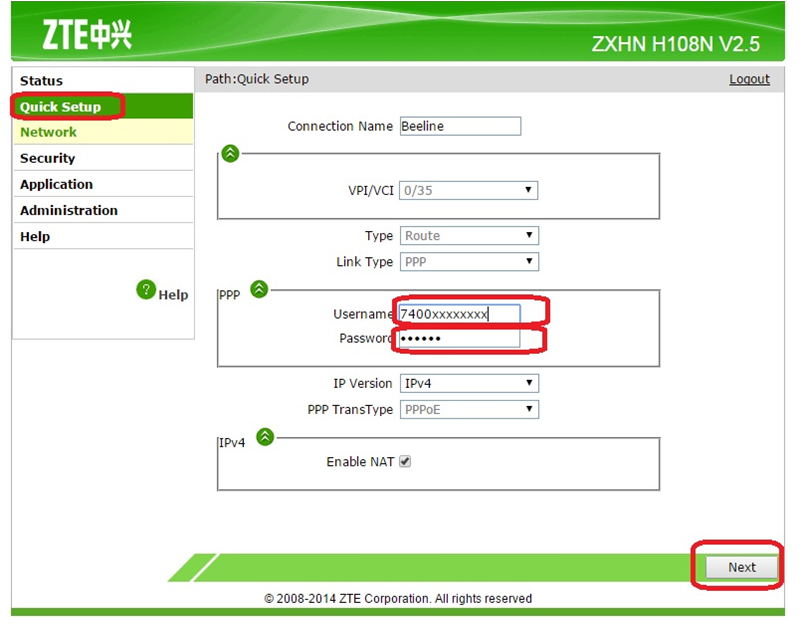Click into the PPP Username field
Image resolution: width=802 pixels, height=628 pixels.
pos(458,314)
